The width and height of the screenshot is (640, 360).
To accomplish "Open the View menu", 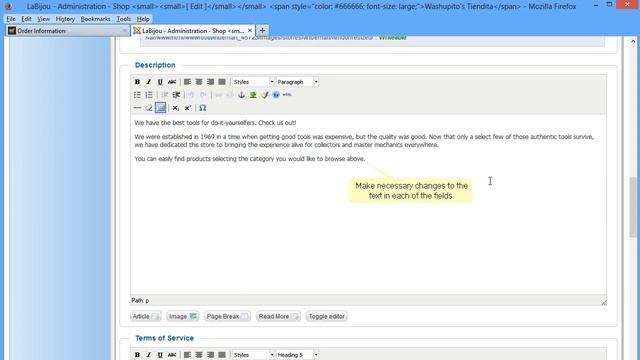I will (x=43, y=19).
